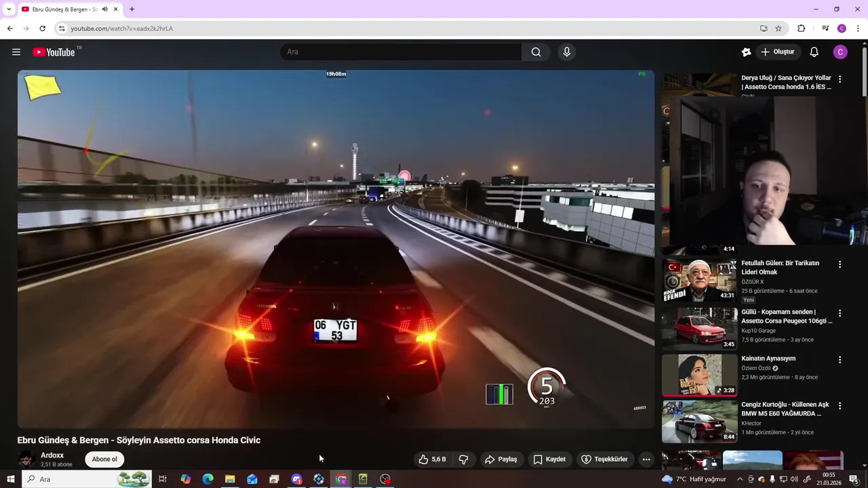The height and width of the screenshot is (488, 868).
Task: Open the Kainatın Aynasıyım thumbnail
Action: pyautogui.click(x=699, y=375)
